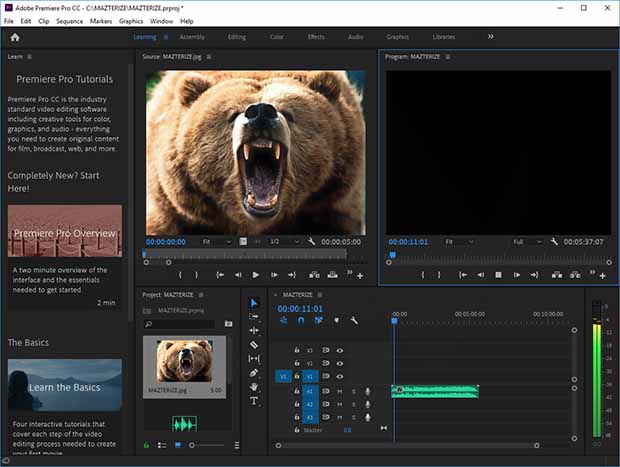Select the Slip tool
The height and width of the screenshot is (467, 620).
coord(254,359)
